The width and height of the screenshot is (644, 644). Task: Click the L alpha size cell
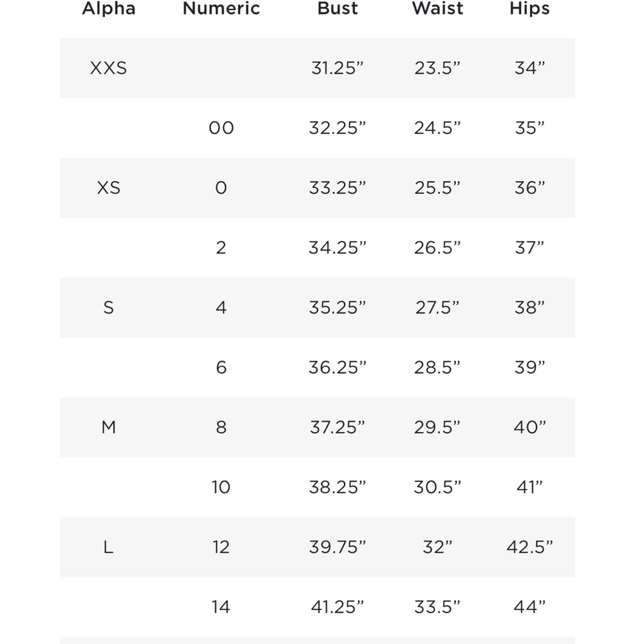tap(108, 547)
